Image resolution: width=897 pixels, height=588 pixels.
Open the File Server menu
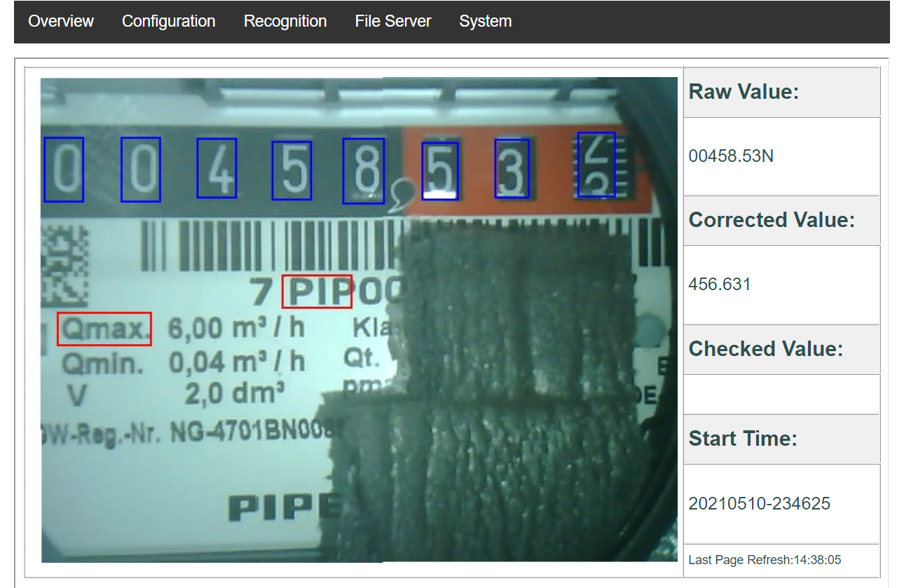click(x=393, y=22)
